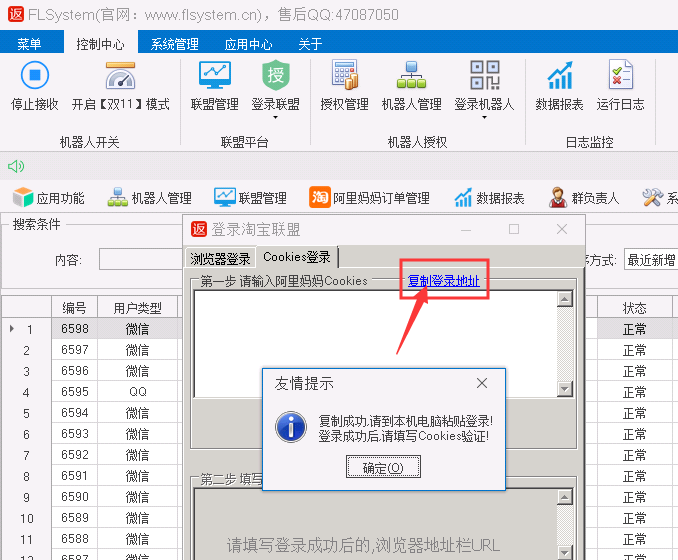
Task: Click the 复制登录地址 link
Action: [x=444, y=281]
